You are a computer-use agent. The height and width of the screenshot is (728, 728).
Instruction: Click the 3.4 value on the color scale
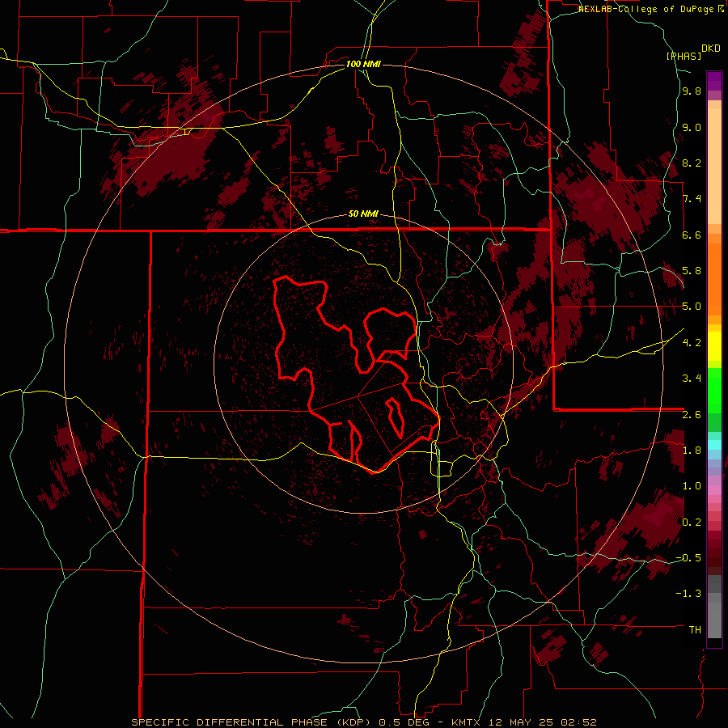tap(692, 379)
